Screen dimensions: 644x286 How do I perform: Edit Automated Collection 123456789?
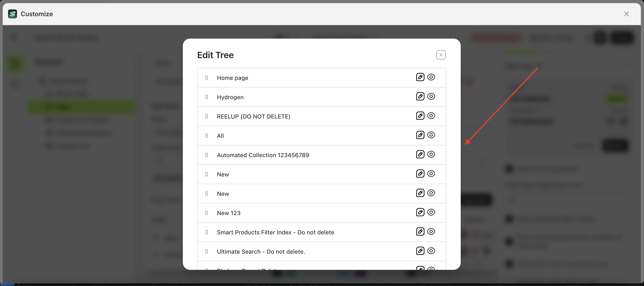(x=420, y=154)
